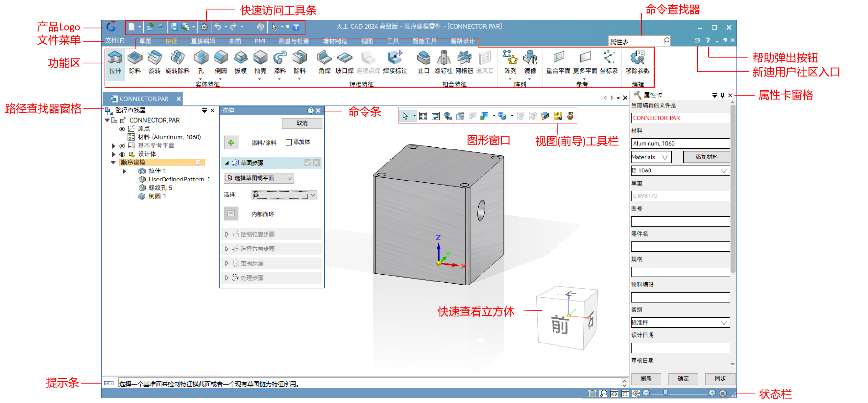Switch to the 管路设计 ribbon tab
Viewport: 868px width, 403px height.
(463, 41)
